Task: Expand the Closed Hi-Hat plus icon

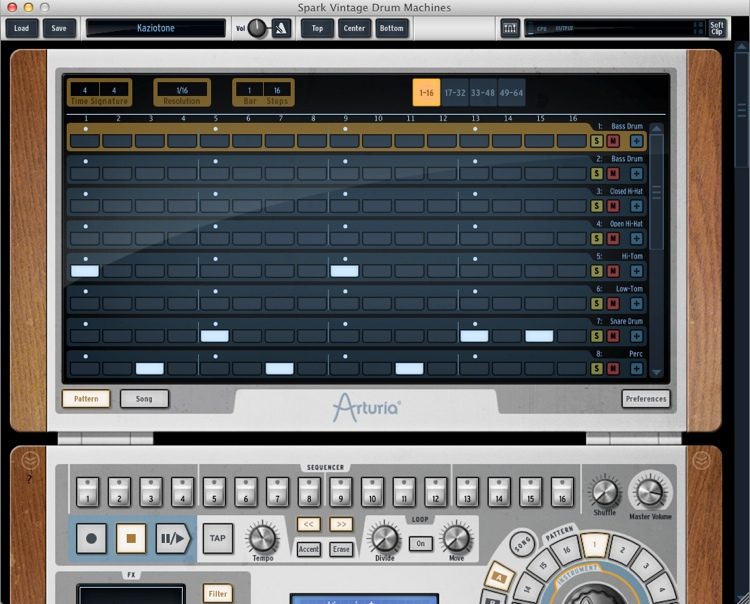Action: (x=636, y=206)
